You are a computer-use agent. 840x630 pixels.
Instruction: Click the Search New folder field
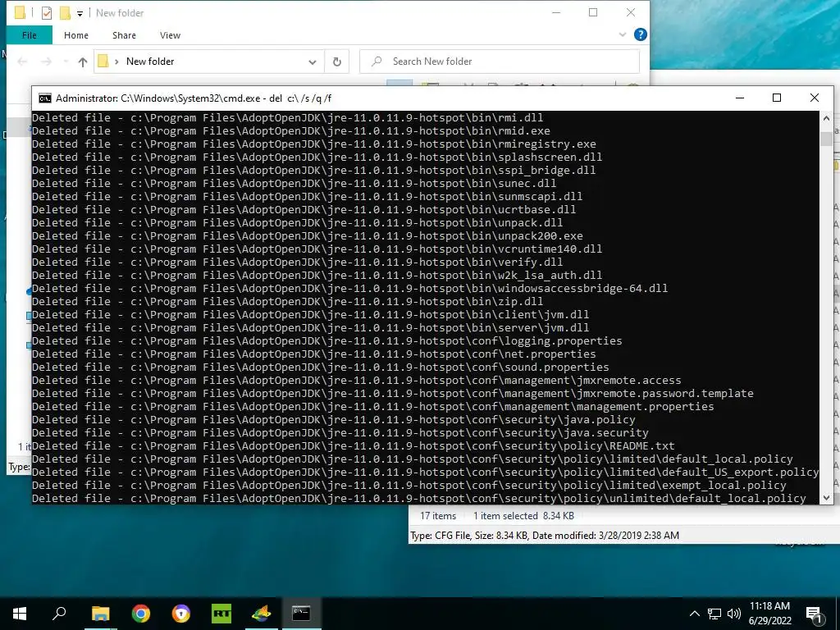tap(500, 62)
